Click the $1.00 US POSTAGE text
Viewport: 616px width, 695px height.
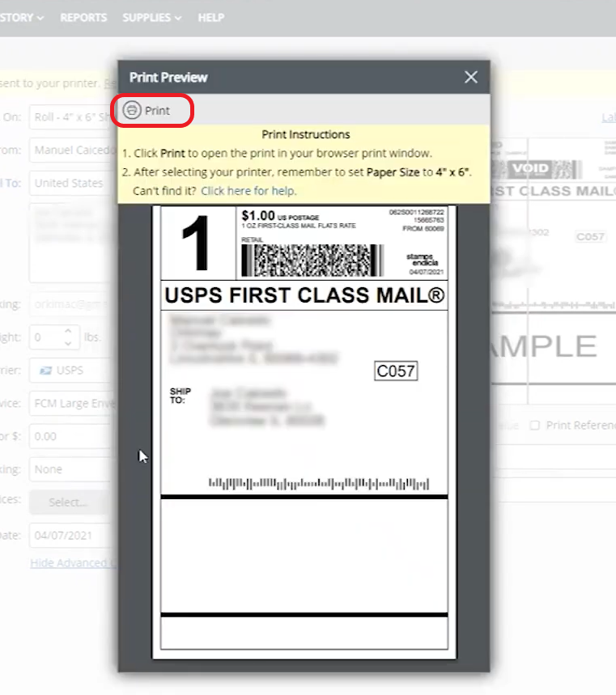[280, 216]
